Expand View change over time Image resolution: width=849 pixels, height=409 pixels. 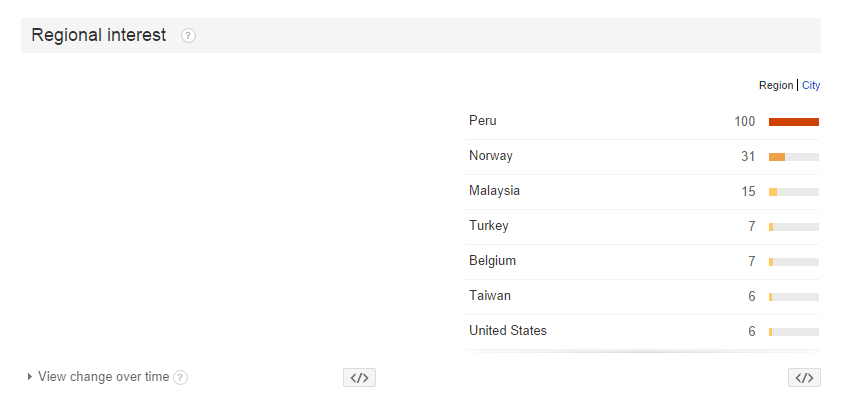[103, 376]
